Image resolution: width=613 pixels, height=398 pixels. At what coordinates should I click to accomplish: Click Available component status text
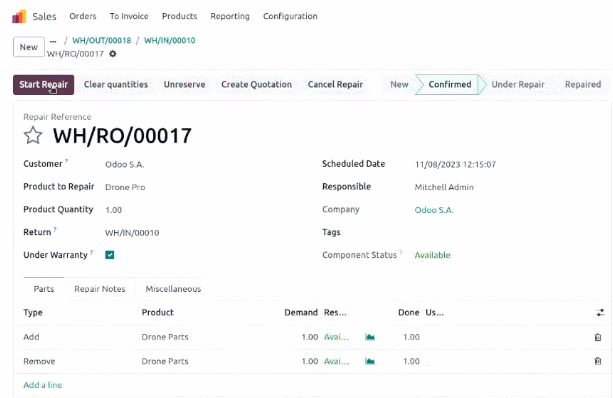tap(432, 255)
